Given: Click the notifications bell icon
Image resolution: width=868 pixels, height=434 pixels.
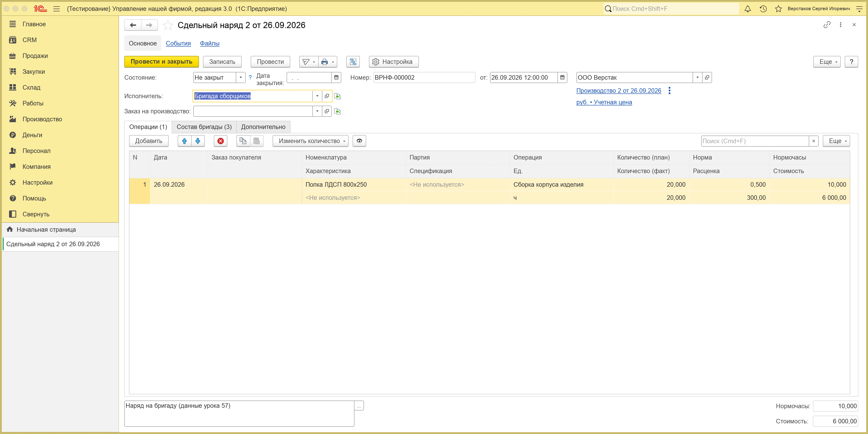Looking at the screenshot, I should (747, 9).
